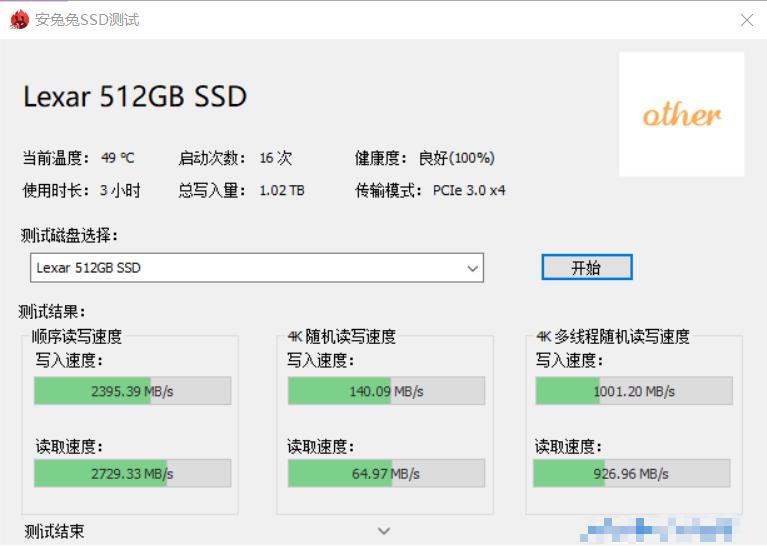
Task: Expand the chevron at the bottom center
Action: (x=384, y=531)
